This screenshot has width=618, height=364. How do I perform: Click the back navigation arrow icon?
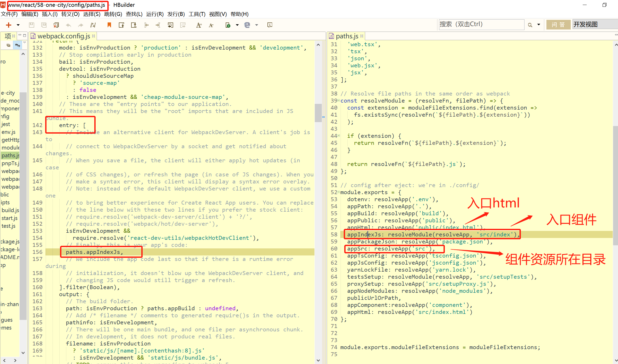click(x=146, y=25)
